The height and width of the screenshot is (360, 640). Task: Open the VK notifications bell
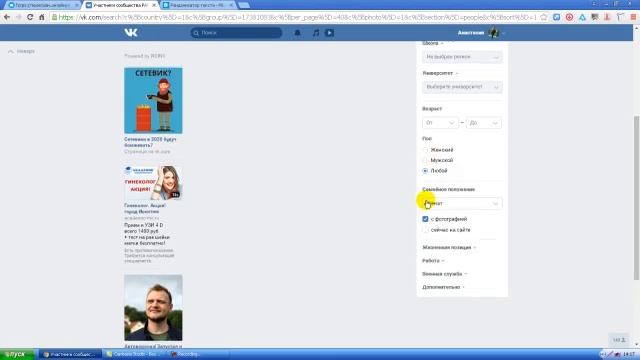pyautogui.click(x=298, y=33)
